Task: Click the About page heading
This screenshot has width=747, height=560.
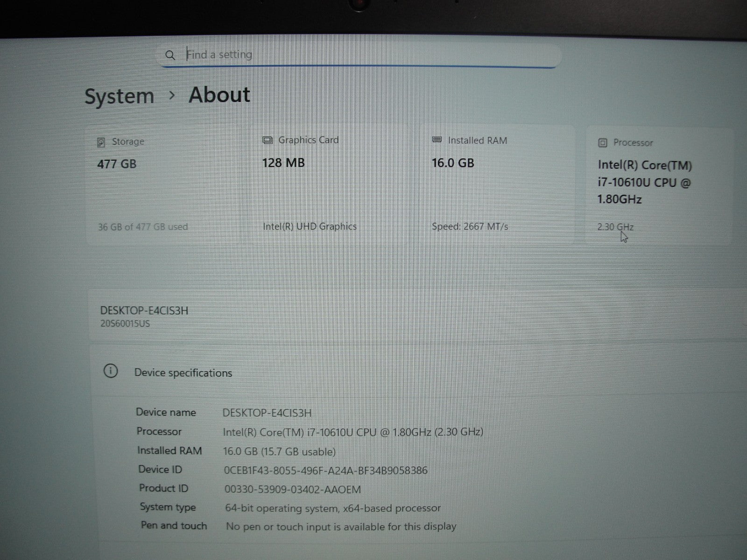Action: pos(219,95)
